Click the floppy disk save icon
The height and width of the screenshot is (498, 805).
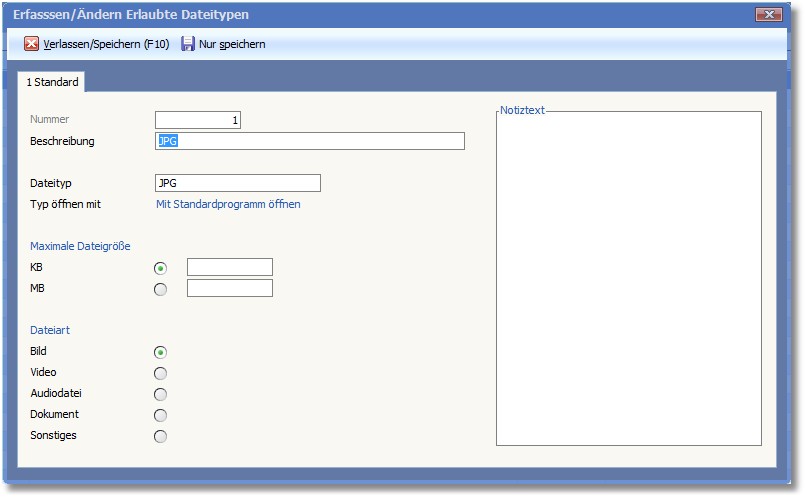[x=188, y=44]
